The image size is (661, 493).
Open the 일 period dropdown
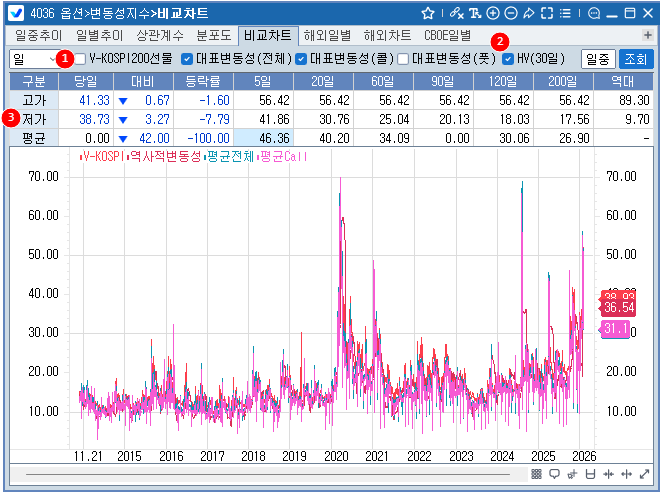(33, 59)
